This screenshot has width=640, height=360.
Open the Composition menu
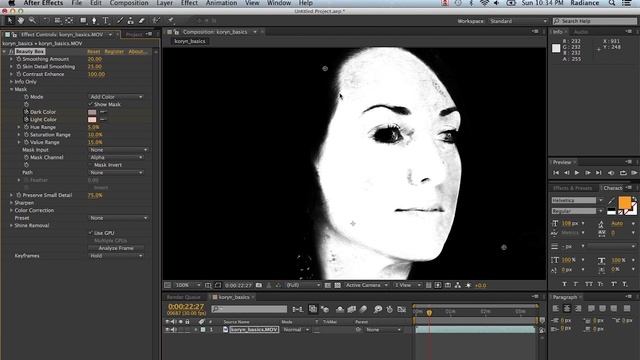(129, 3)
